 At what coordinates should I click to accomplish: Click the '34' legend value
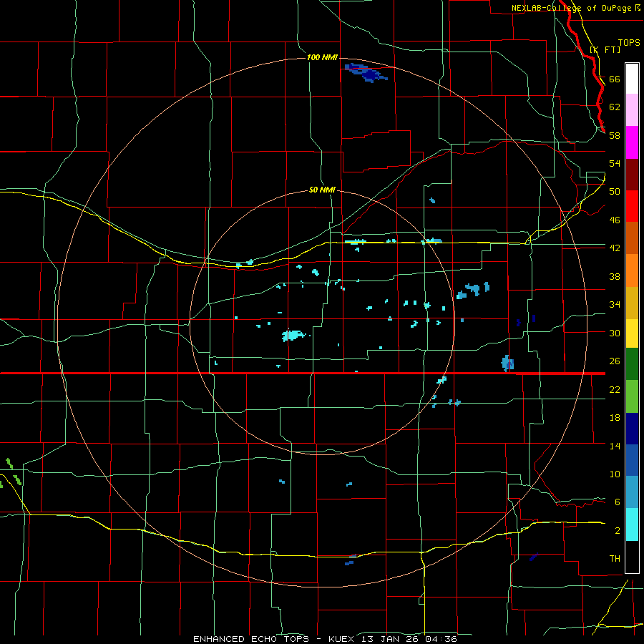615,305
